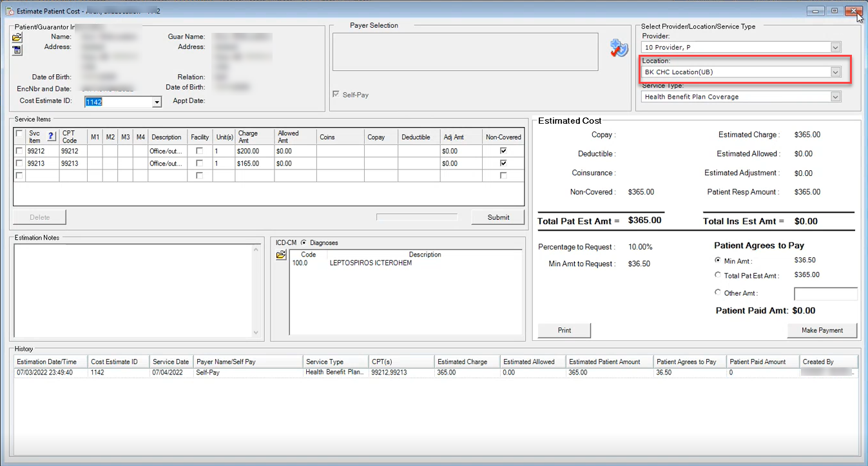Click Estimation Notes scrollbar down arrow

coord(255,333)
